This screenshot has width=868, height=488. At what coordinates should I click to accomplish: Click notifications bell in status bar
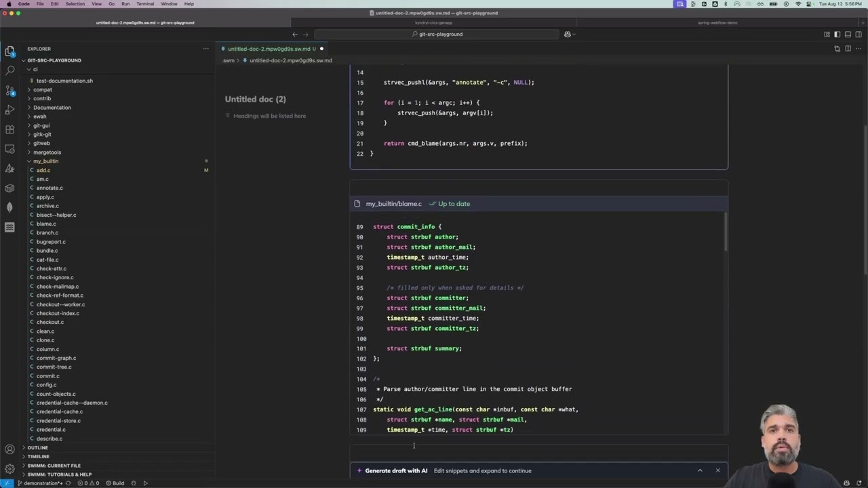(859, 483)
